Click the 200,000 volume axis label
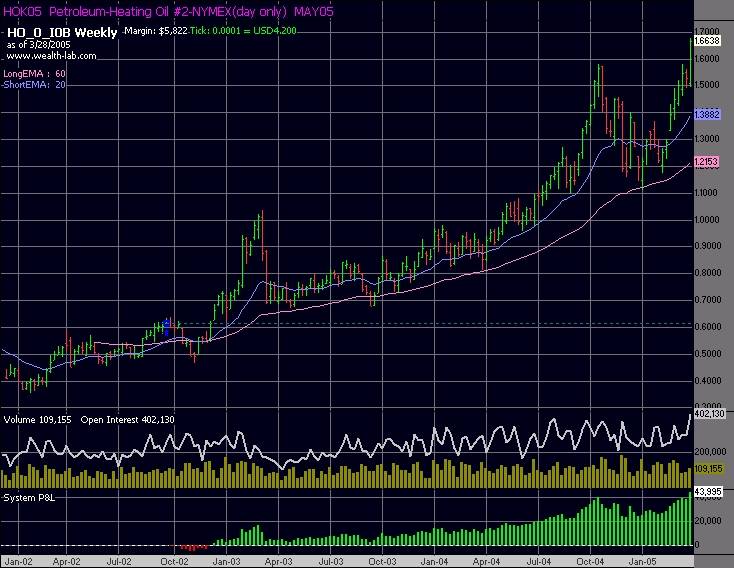Image resolution: width=734 pixels, height=568 pixels. pyautogui.click(x=710, y=452)
